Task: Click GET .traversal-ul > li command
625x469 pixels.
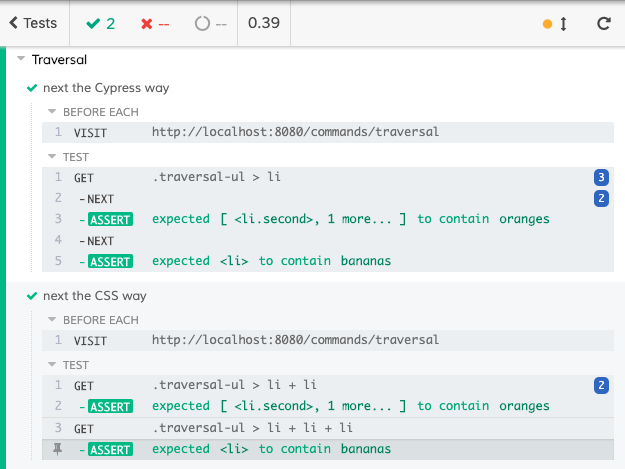Action: click(x=328, y=177)
